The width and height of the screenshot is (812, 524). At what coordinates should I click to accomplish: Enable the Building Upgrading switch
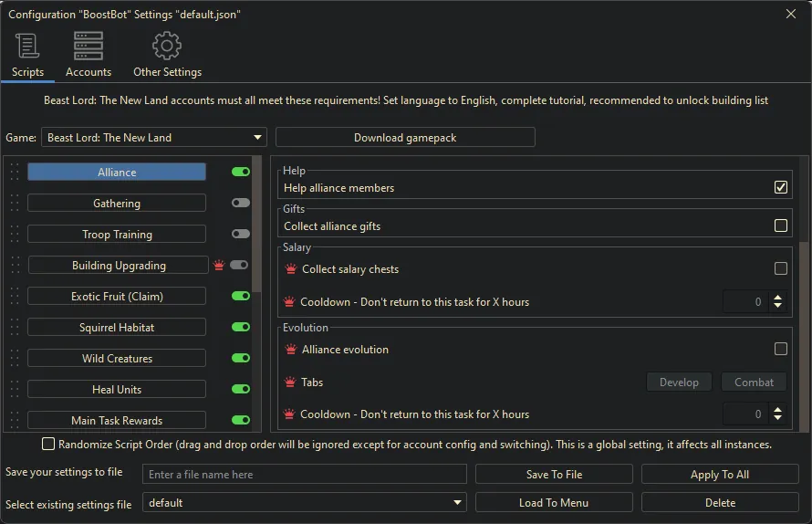point(239,265)
